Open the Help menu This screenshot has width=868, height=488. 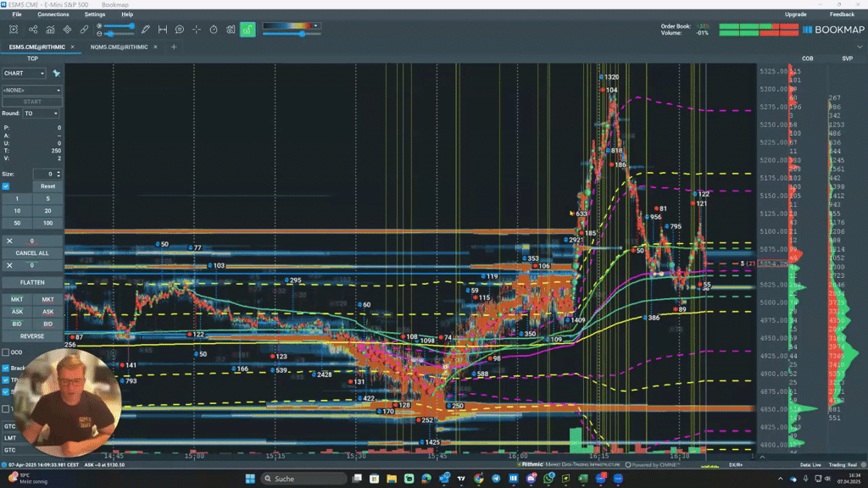(127, 14)
